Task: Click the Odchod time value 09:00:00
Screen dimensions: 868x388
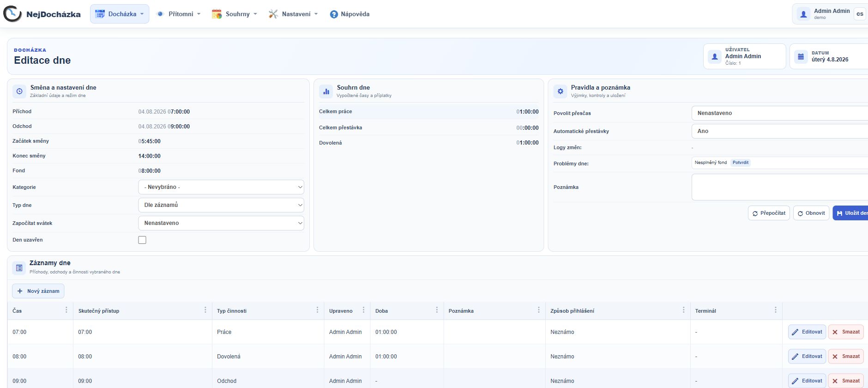Action: pos(179,127)
